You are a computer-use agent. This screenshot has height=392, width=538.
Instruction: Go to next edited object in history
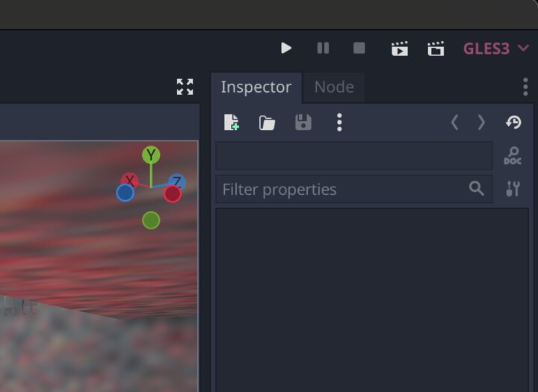(481, 122)
